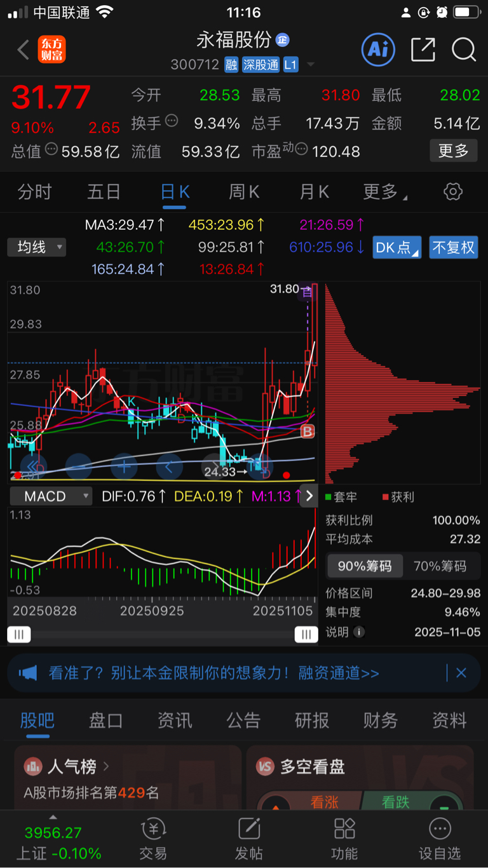
Task: Tap the B signal marker on chart
Action: [x=308, y=432]
